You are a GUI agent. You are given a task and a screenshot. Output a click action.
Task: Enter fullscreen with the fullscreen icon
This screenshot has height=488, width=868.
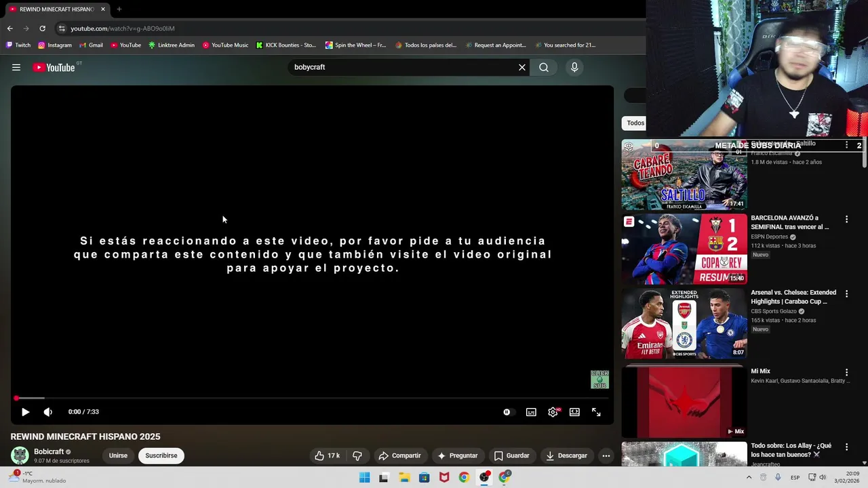pyautogui.click(x=596, y=411)
